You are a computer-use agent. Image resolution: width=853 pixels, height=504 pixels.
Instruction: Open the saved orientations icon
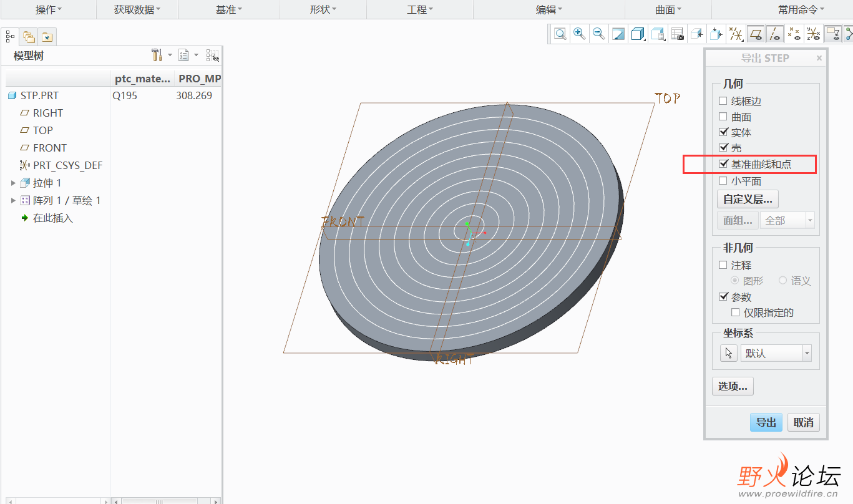coord(658,34)
